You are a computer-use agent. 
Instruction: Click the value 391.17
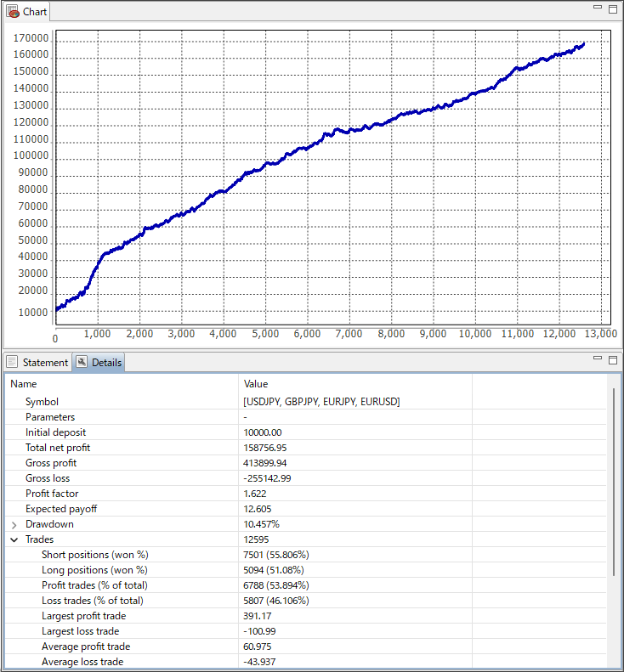258,616
